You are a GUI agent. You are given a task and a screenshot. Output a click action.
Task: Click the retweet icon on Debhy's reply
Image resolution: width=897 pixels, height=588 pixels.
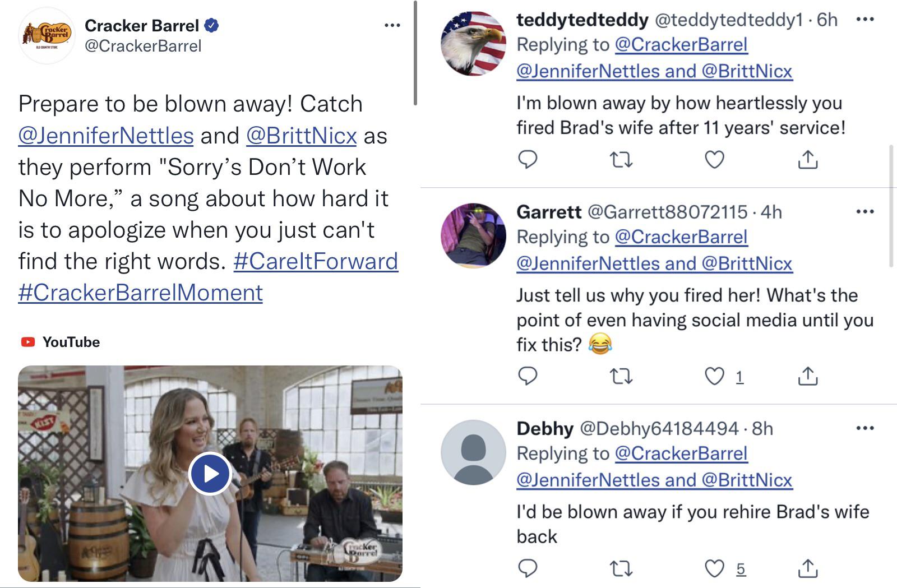tap(622, 568)
